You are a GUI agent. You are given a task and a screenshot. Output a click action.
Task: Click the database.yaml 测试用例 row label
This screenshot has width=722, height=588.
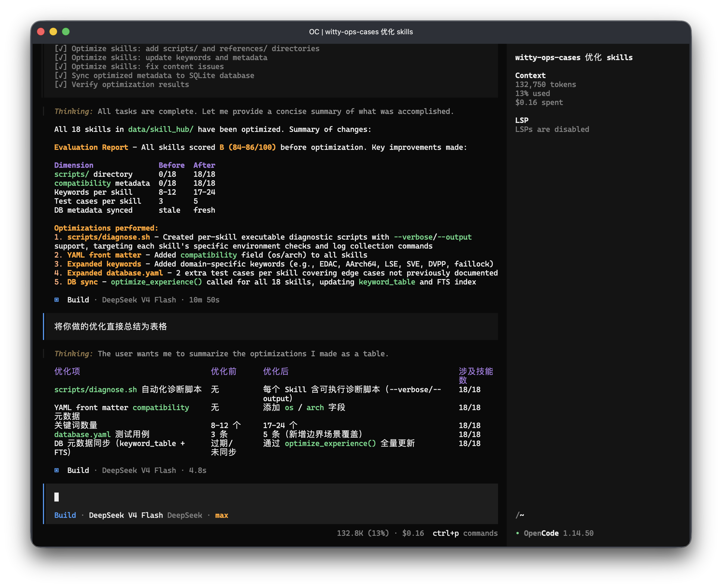pyautogui.click(x=102, y=434)
